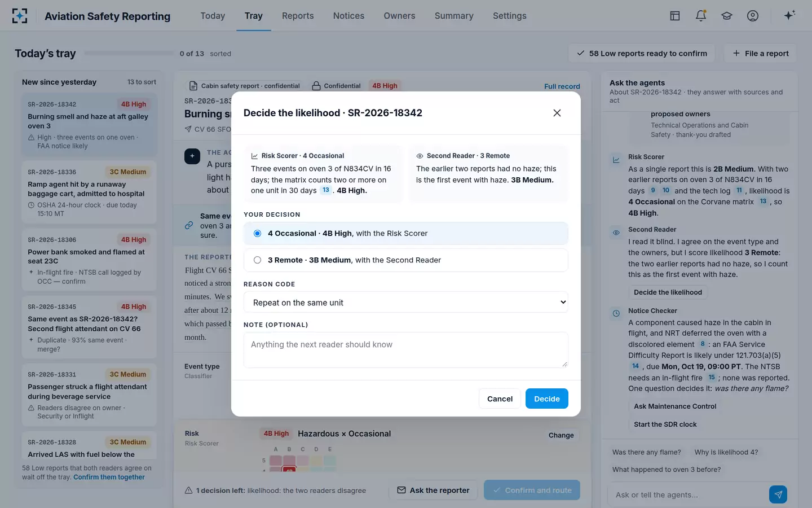Open the Reports tab
This screenshot has height=508, width=812.
click(298, 16)
